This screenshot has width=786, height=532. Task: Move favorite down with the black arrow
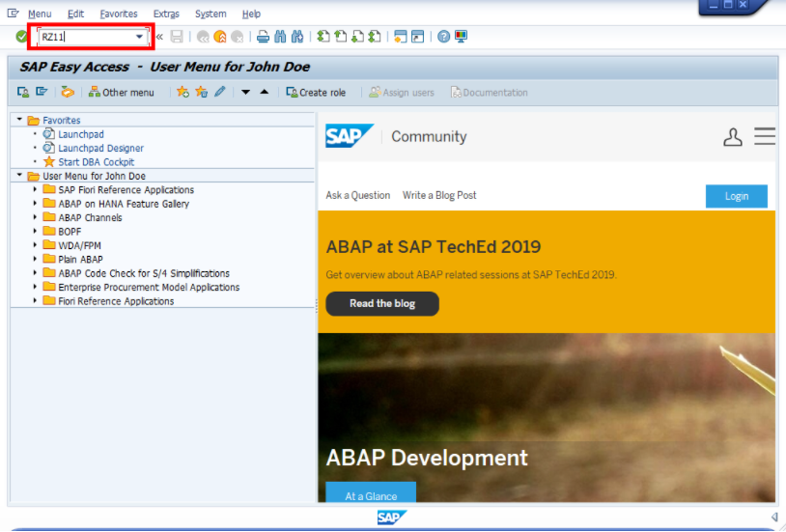click(x=245, y=93)
